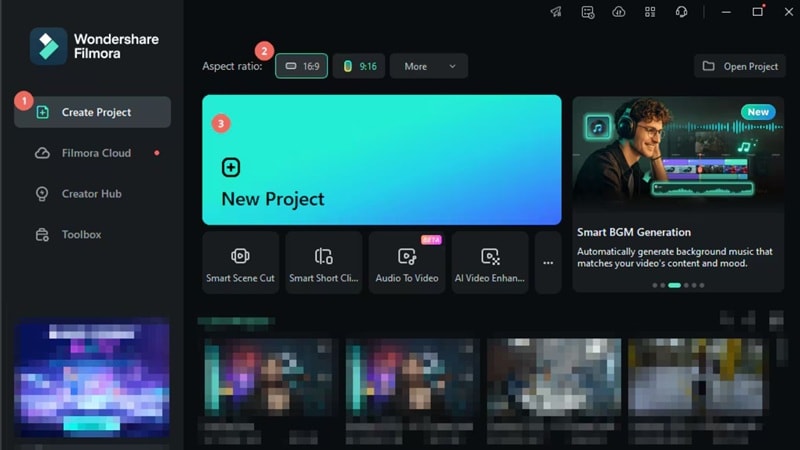
Task: Click the plus icon on New Project
Action: [231, 167]
